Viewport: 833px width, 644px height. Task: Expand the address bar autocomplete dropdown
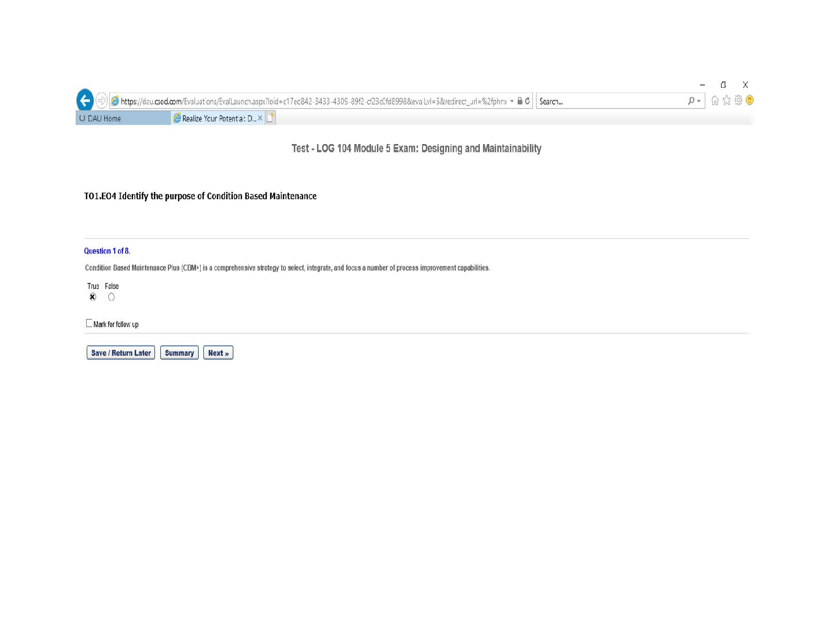coord(512,101)
